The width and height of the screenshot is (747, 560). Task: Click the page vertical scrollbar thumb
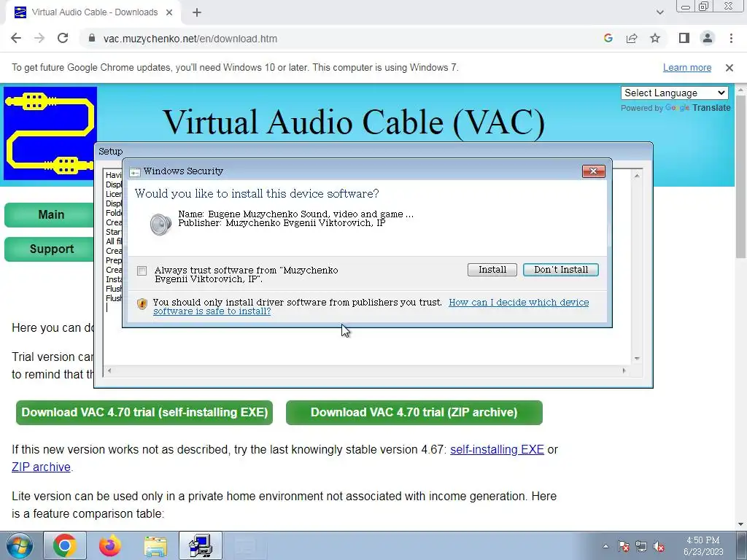point(741,176)
